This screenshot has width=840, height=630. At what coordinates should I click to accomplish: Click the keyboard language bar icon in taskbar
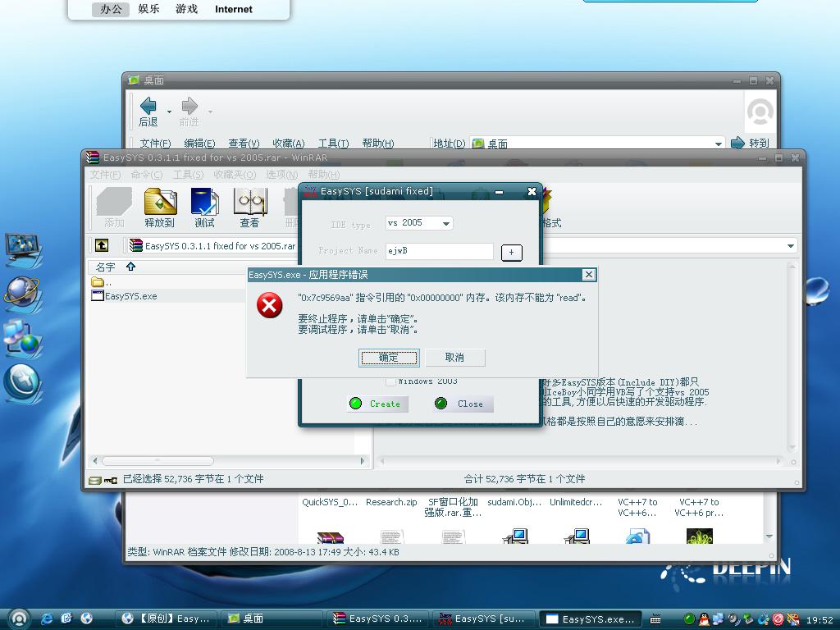[655, 620]
